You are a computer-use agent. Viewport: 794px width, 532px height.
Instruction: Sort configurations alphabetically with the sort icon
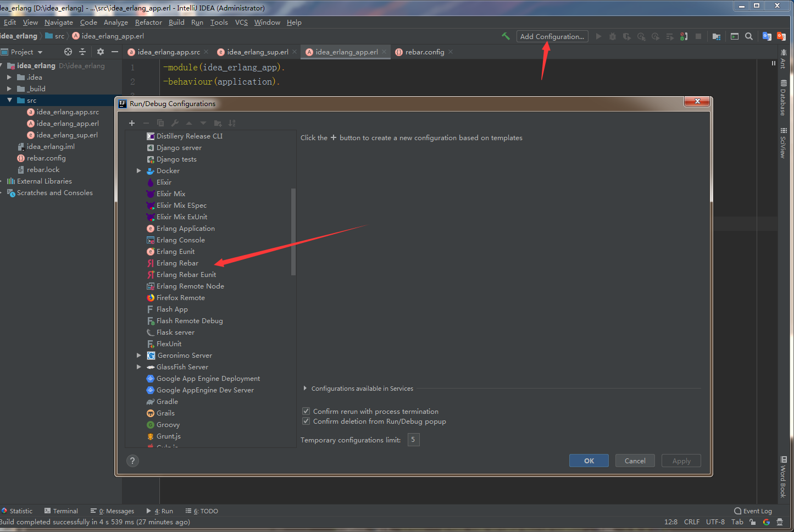[x=231, y=123]
